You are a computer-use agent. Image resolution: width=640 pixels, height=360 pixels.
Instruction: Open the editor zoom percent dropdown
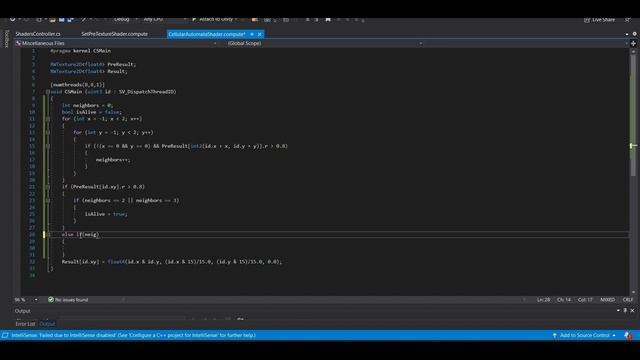pos(36,300)
